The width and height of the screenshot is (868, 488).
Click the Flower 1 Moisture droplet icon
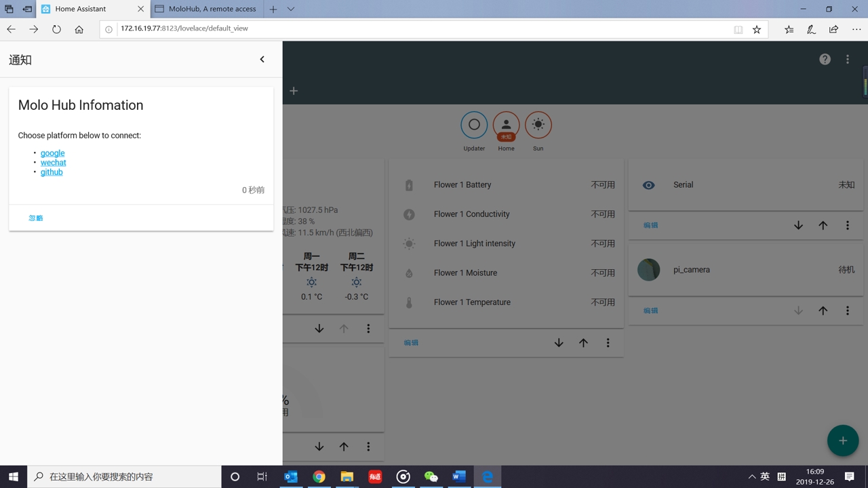click(x=409, y=272)
